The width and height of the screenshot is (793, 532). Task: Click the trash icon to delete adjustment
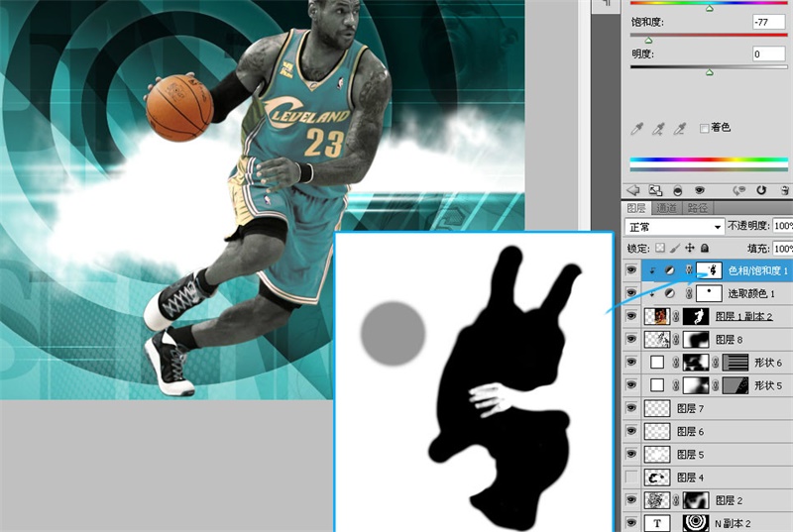pyautogui.click(x=783, y=189)
